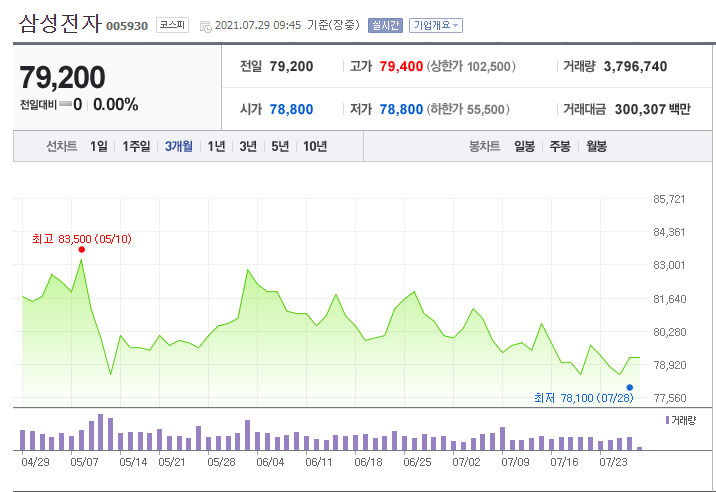Click the stock code 005930
The width and height of the screenshot is (716, 492).
pos(127,26)
